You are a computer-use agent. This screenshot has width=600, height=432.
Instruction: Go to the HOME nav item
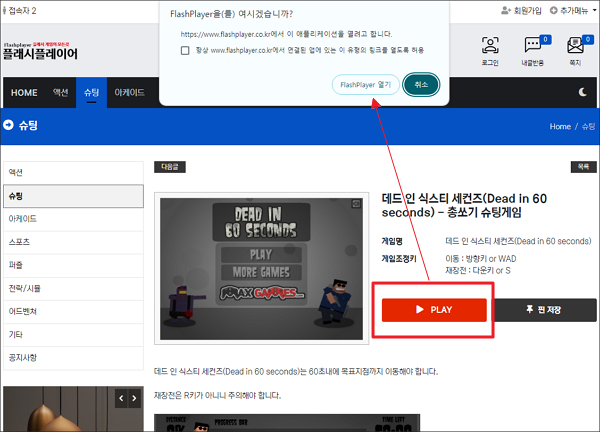coord(24,93)
